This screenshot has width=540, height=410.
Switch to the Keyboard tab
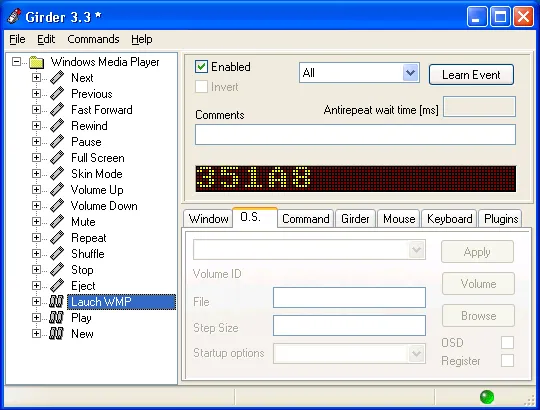click(x=449, y=219)
